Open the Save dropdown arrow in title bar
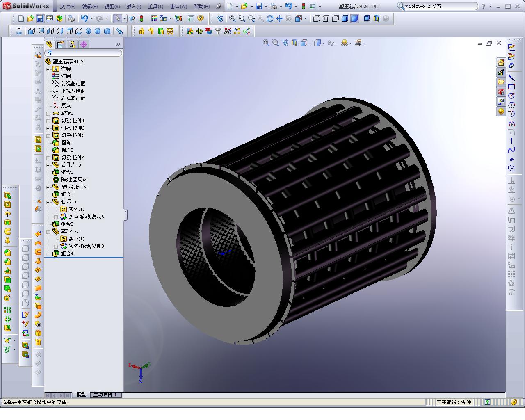The image size is (525, 420). [266, 7]
